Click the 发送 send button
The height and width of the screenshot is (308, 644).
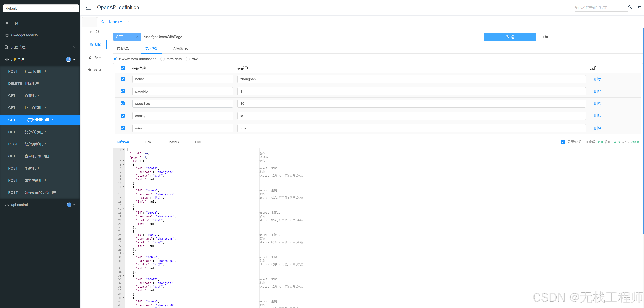[510, 37]
